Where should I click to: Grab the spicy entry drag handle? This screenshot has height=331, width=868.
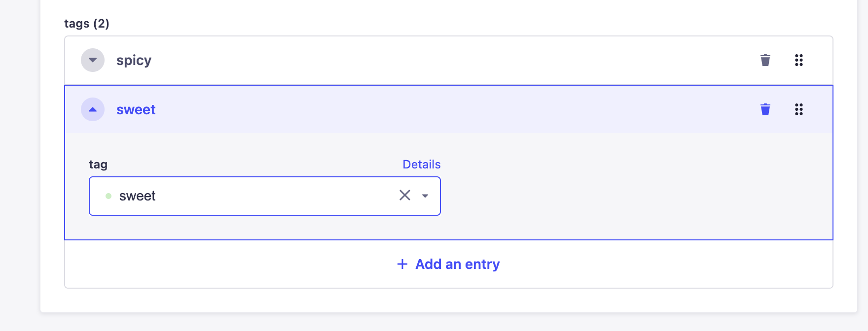[x=798, y=60]
